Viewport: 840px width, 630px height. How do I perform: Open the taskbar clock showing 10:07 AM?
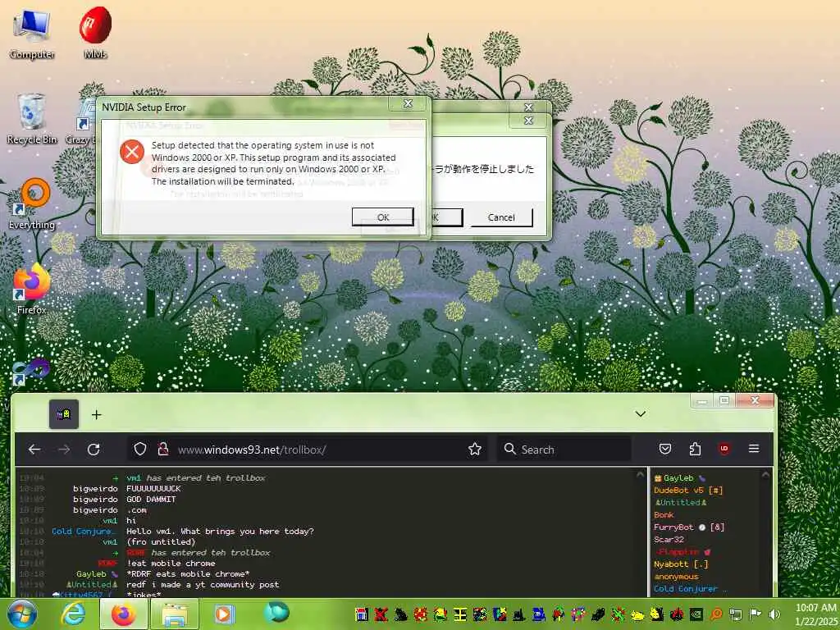tap(815, 614)
